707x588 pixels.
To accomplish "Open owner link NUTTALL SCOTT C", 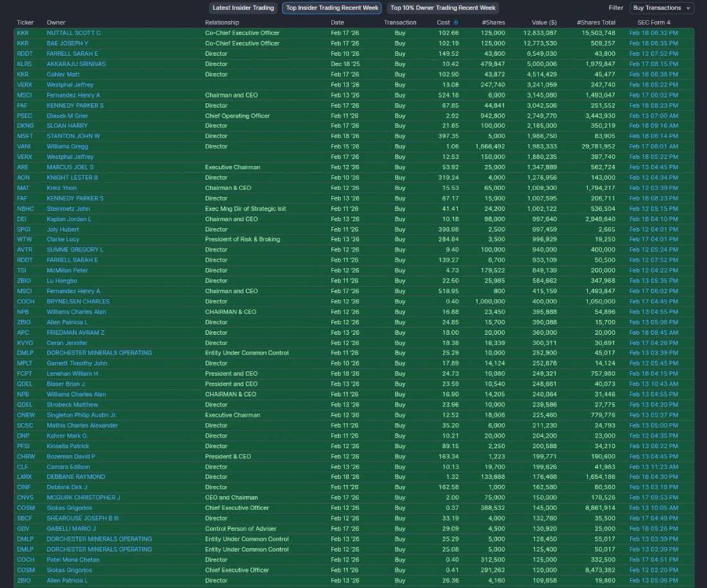I will click(x=73, y=33).
